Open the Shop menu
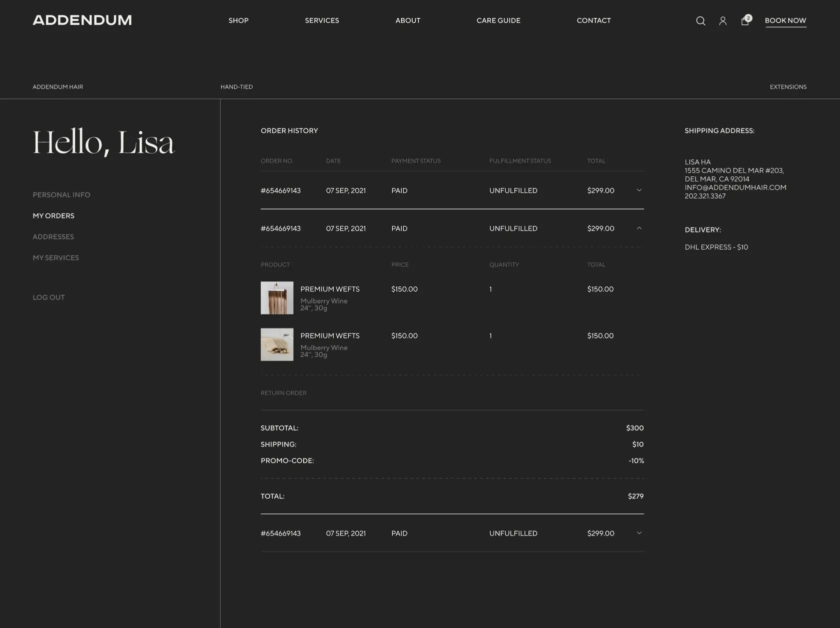The image size is (840, 628). 238,20
